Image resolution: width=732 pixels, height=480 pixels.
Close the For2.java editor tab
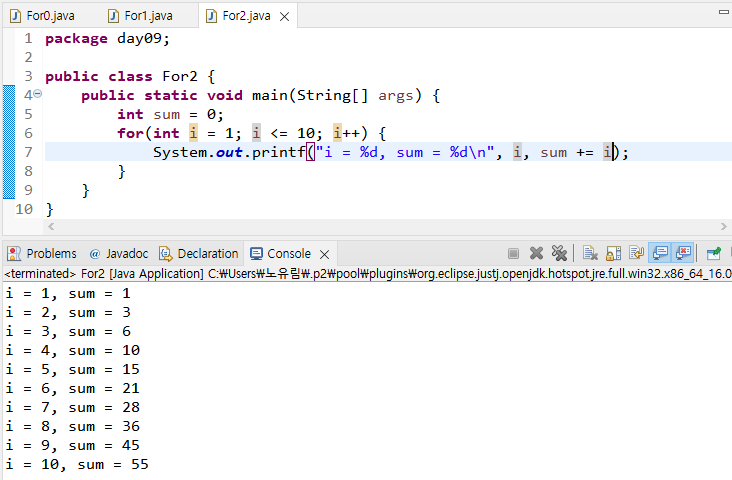pyautogui.click(x=284, y=17)
